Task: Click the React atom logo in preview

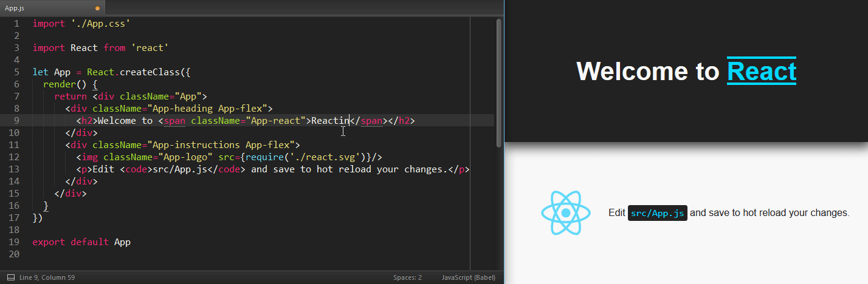Action: coord(565,213)
